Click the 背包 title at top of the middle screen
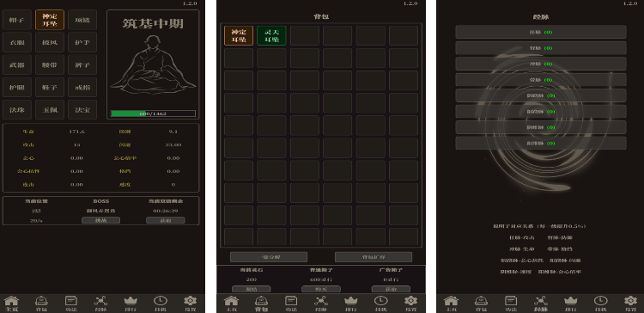The image size is (644, 313). coord(321,17)
